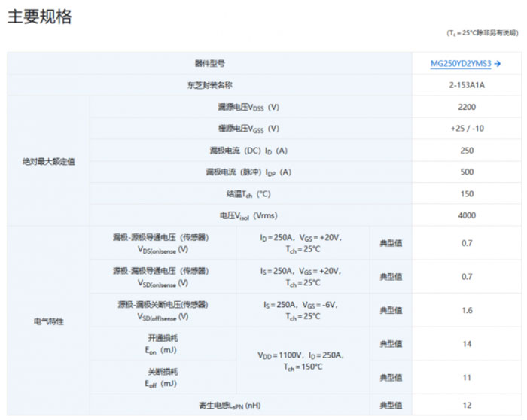Click the 4000 Visol isolation voltage value
The height and width of the screenshot is (420, 527).
click(x=466, y=215)
